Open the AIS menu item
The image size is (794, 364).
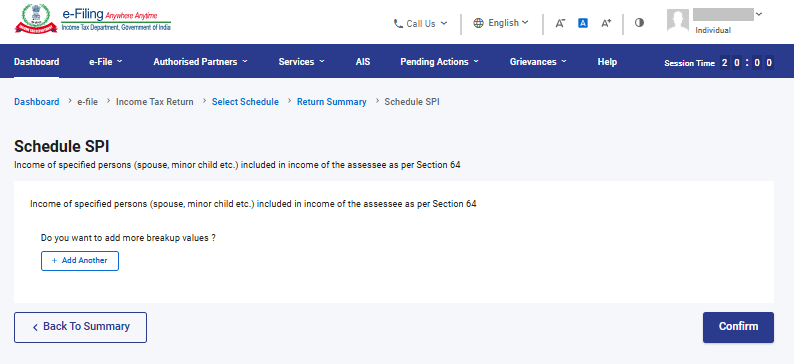pos(363,62)
